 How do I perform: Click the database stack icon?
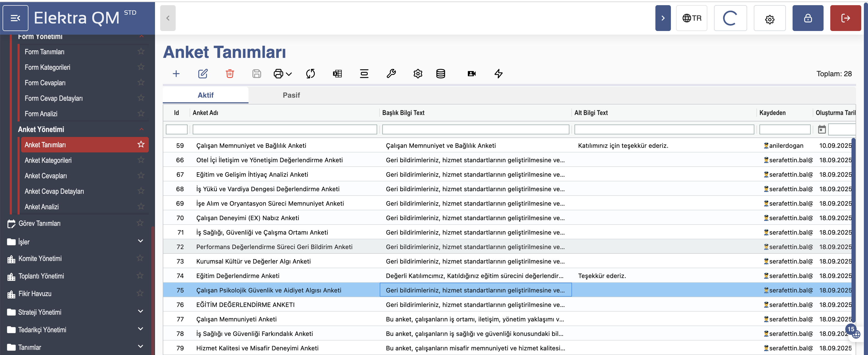coord(440,73)
